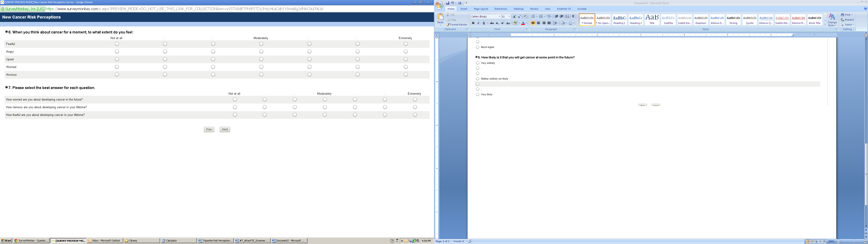The image size is (868, 244).
Task: Open the References ribbon tab
Action: [501, 9]
